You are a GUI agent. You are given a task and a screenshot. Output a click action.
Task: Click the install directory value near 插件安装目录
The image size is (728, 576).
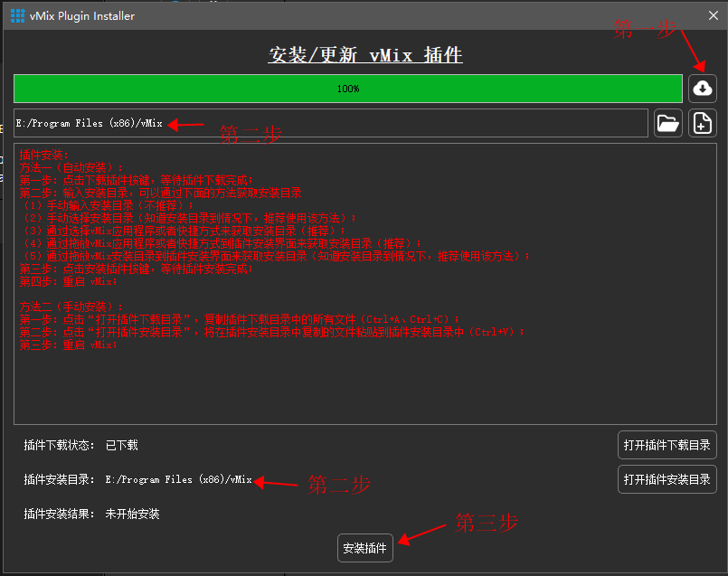pos(179,479)
